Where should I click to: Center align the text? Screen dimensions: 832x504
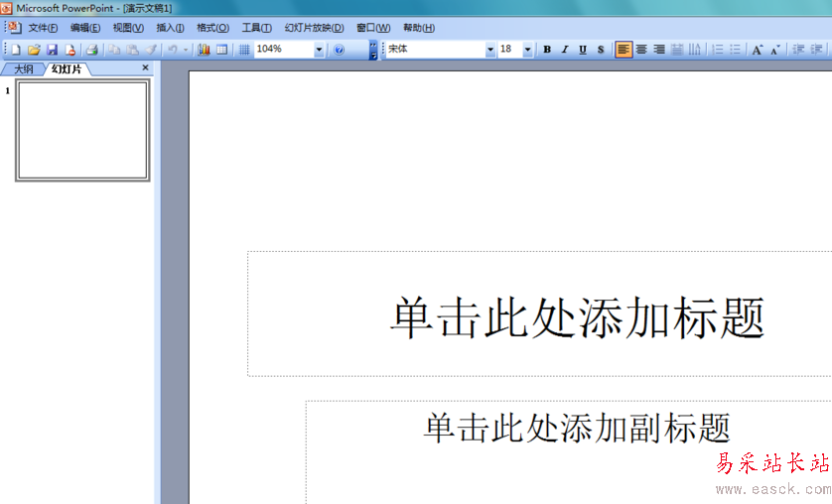point(641,50)
